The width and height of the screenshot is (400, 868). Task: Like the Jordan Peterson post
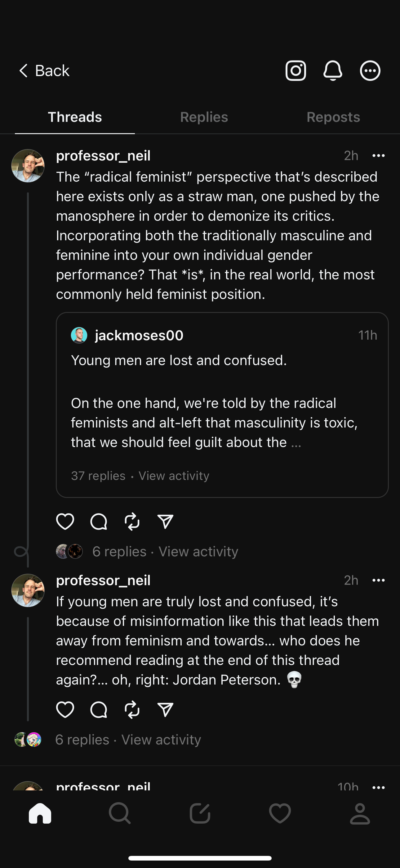tap(65, 710)
